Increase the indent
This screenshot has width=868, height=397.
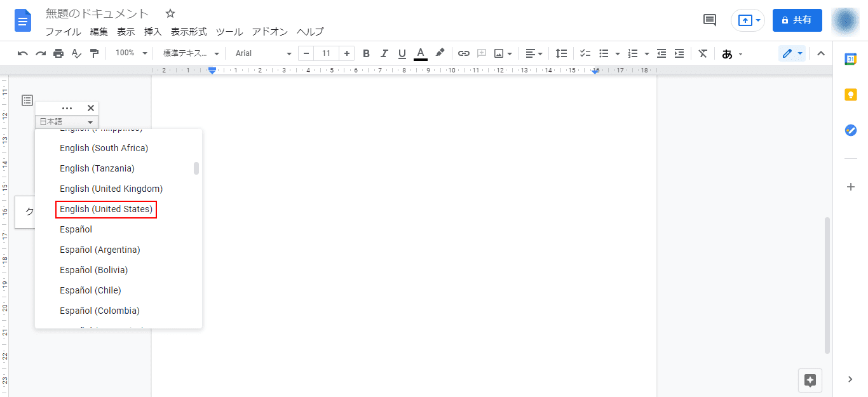679,53
